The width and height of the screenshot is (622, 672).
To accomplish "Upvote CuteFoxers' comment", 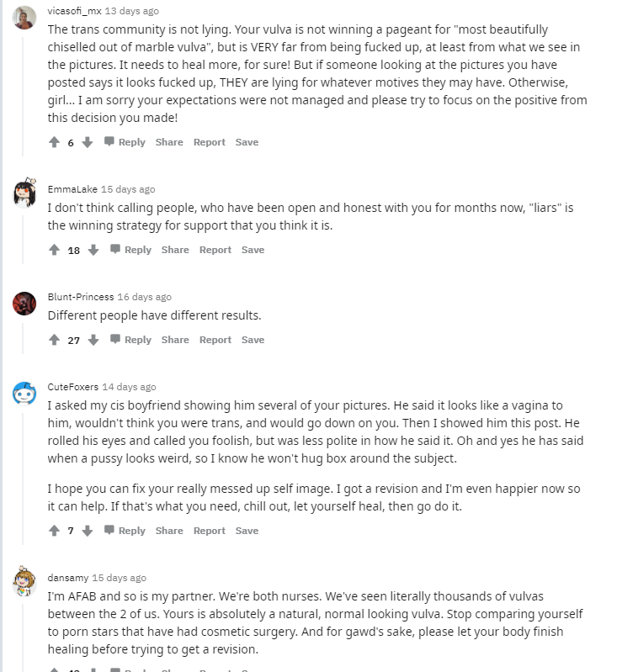I will pyautogui.click(x=55, y=532).
